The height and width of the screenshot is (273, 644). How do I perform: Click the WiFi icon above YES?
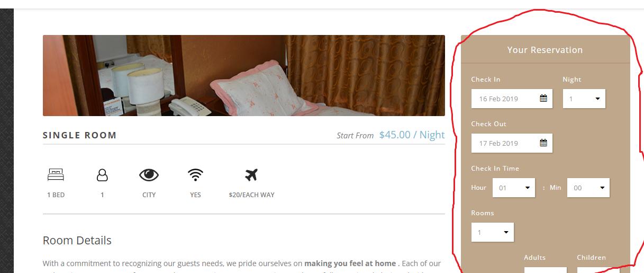(196, 174)
